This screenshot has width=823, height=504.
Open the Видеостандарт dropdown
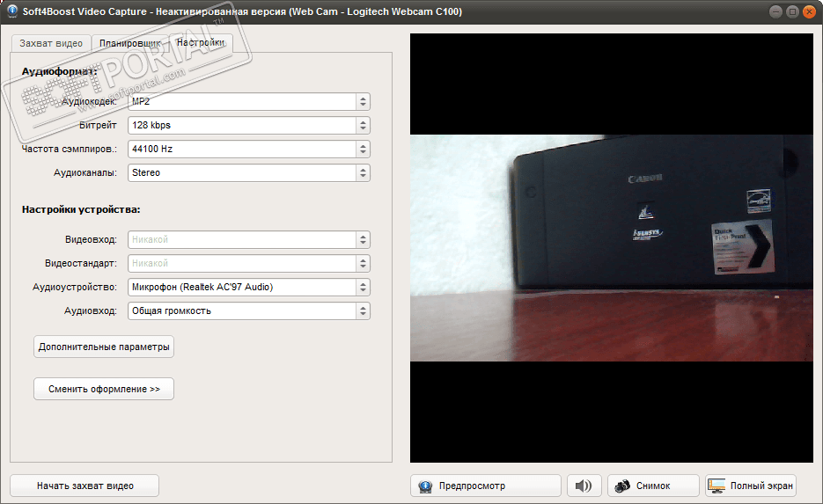[x=249, y=263]
